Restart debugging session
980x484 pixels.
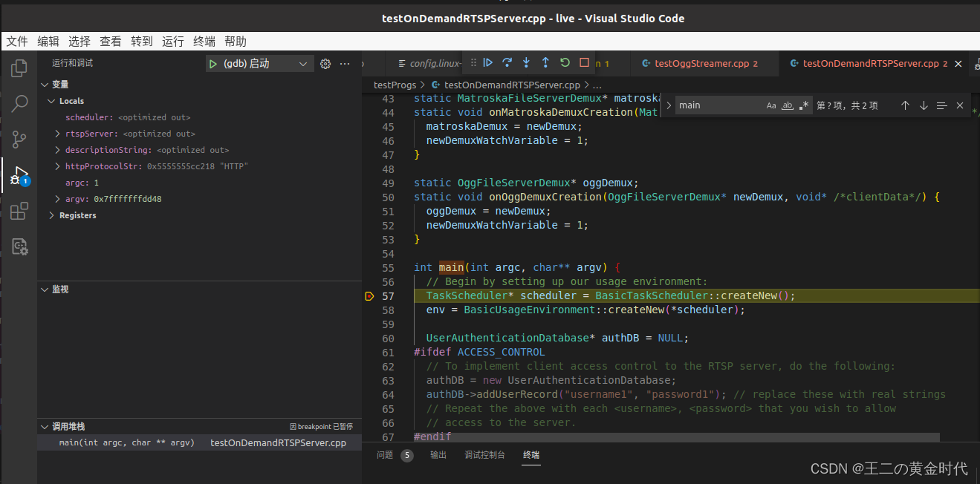565,63
